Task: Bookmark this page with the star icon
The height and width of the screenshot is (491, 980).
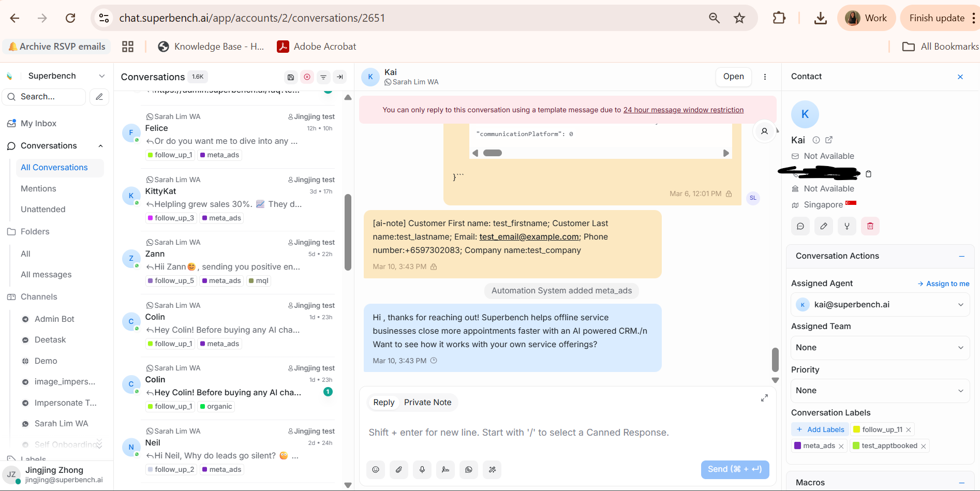Action: (739, 18)
